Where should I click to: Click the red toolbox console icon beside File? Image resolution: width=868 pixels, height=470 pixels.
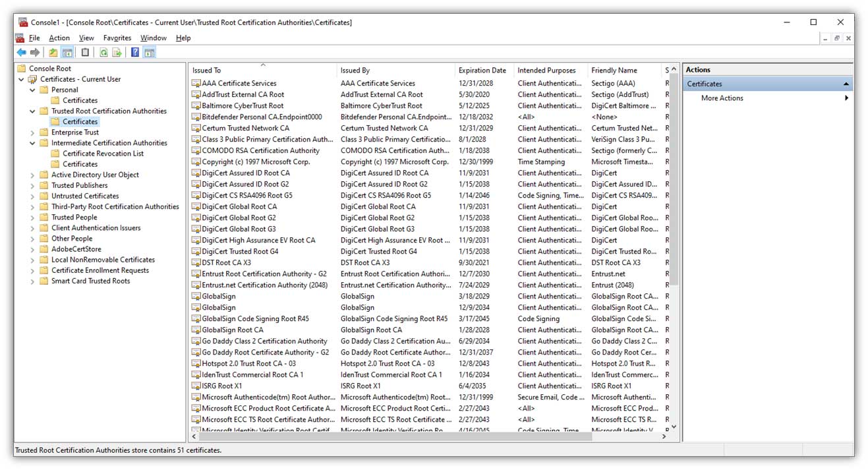point(20,38)
